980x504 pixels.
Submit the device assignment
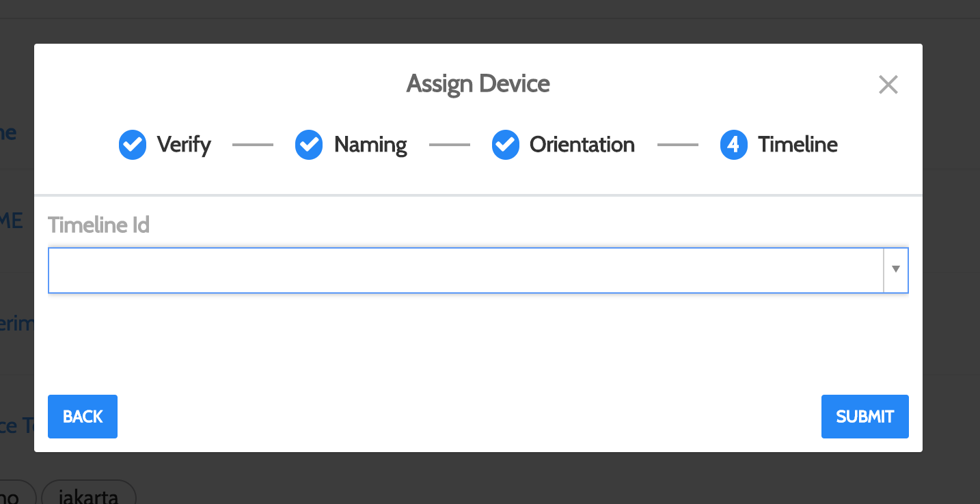tap(865, 417)
